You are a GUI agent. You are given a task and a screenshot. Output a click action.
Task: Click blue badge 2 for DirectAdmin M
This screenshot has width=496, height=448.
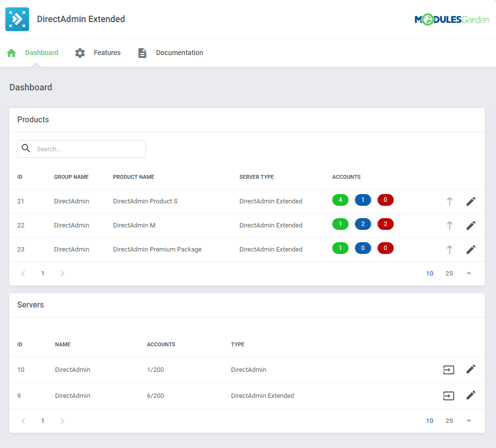coord(363,224)
